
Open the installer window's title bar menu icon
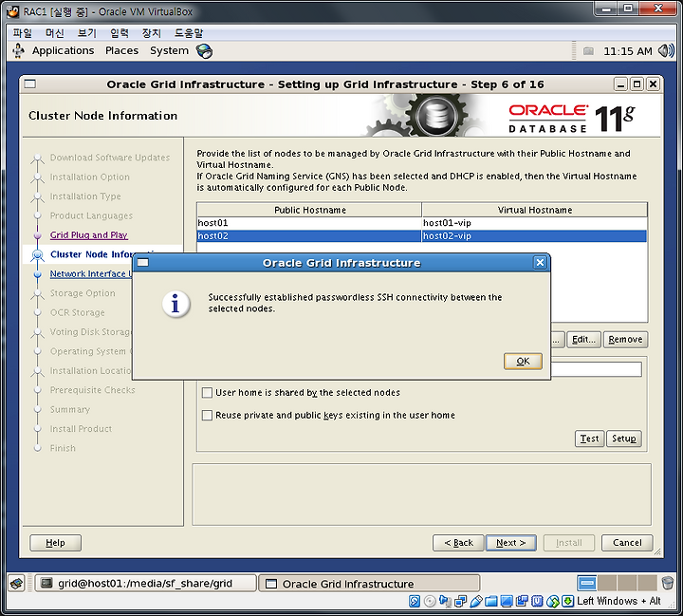(x=30, y=84)
